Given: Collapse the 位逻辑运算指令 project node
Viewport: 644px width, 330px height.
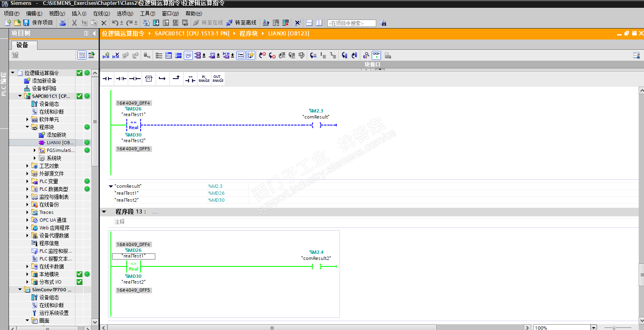Looking at the screenshot, I should [13, 73].
